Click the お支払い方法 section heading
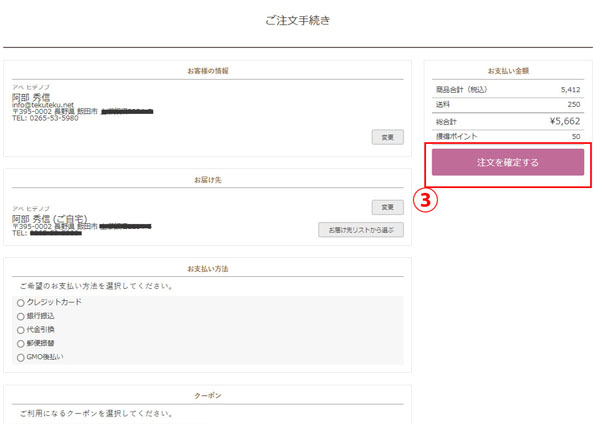600x424 pixels. pyautogui.click(x=207, y=269)
